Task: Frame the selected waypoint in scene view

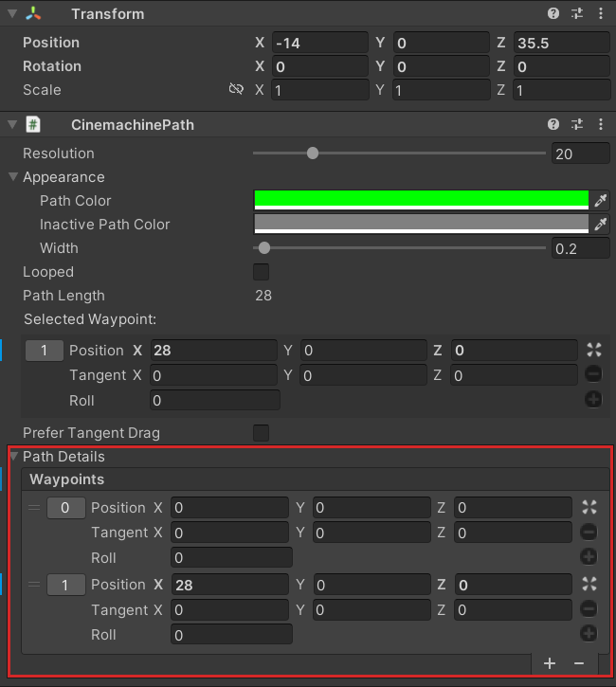Action: coord(594,350)
